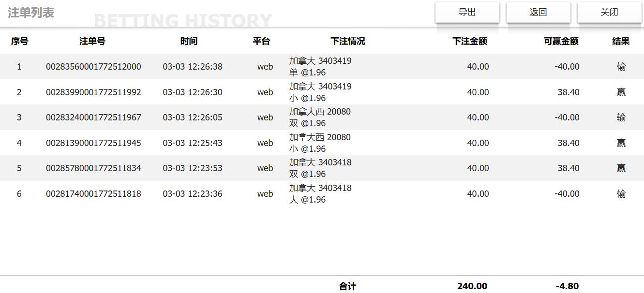Click the 导出 export button

click(x=467, y=13)
